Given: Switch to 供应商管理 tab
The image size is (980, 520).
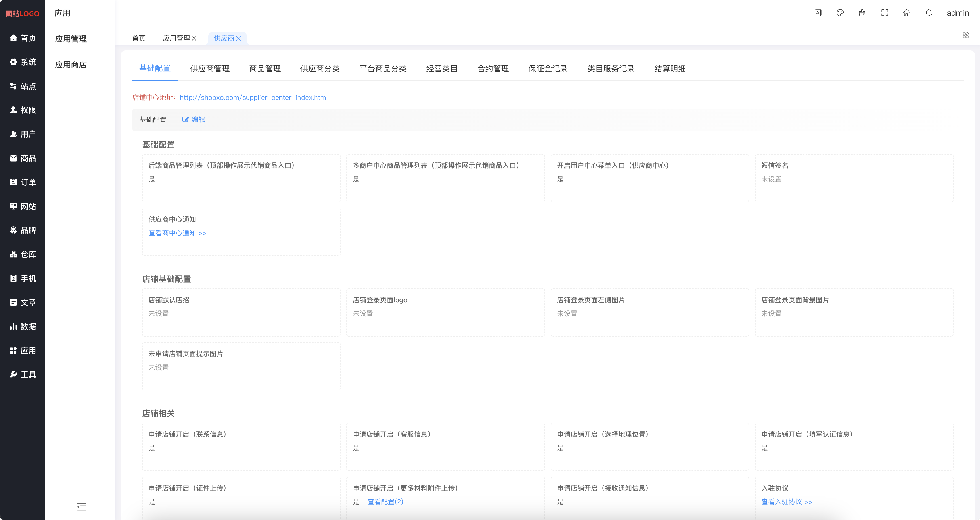Looking at the screenshot, I should coord(210,69).
